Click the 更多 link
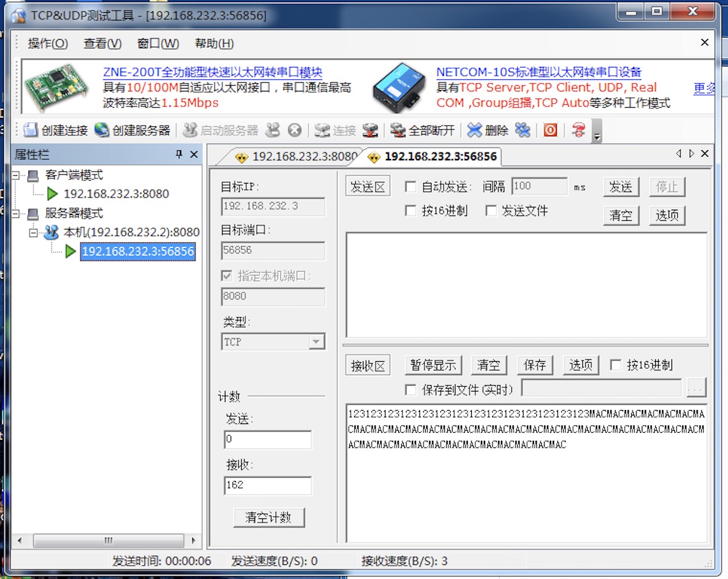 (704, 89)
